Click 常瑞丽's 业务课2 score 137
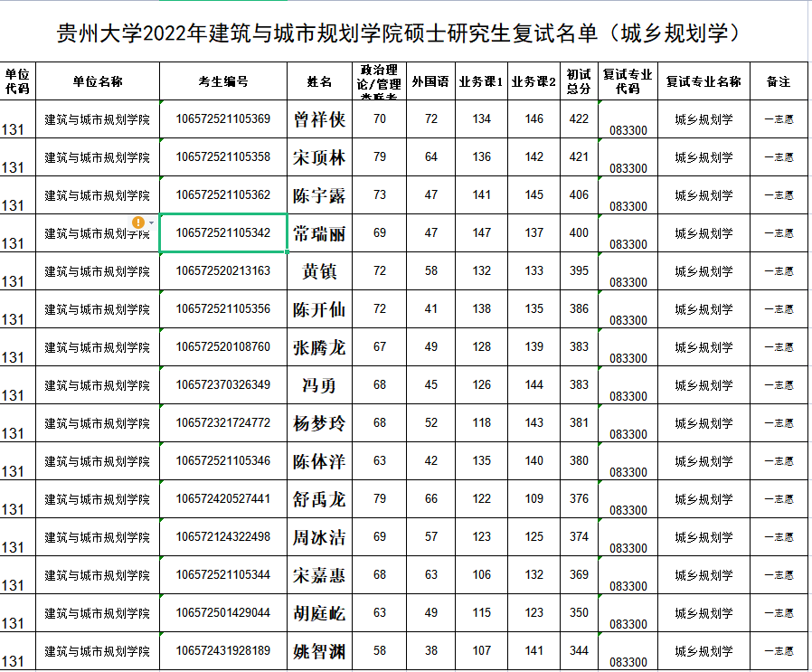812x672 pixels. (x=533, y=233)
